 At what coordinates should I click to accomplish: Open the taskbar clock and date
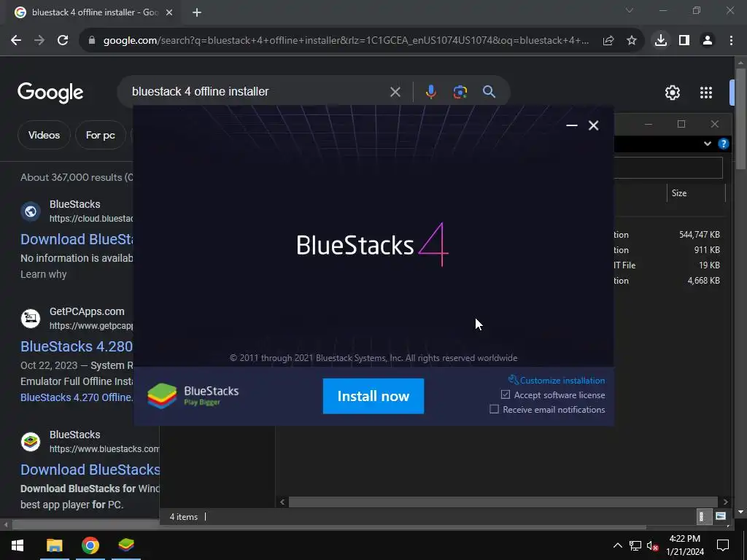click(x=685, y=545)
